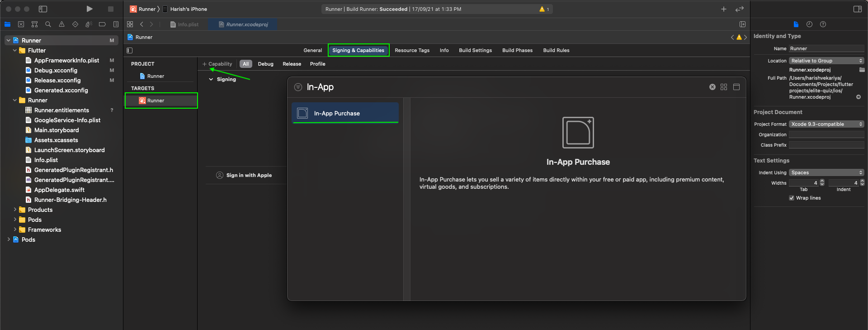
Task: Click the Run (play) button in toolbar
Action: (x=89, y=9)
